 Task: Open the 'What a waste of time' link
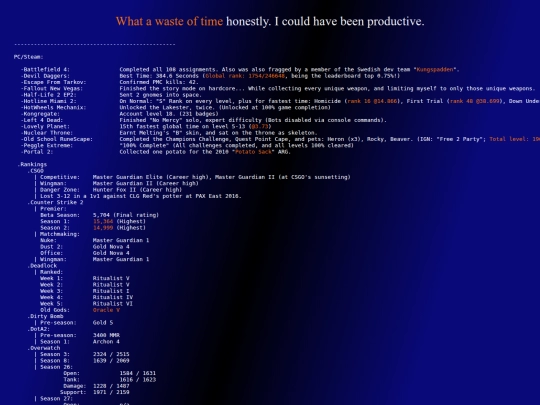(169, 21)
